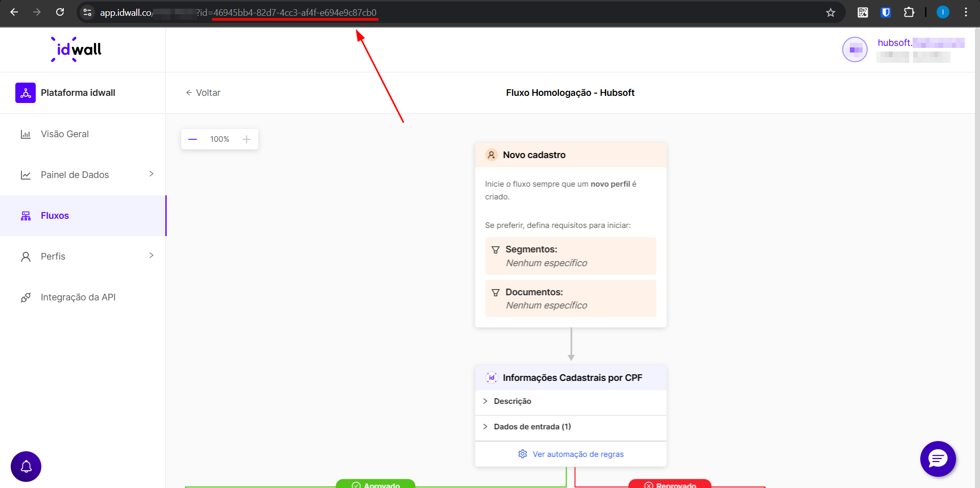Open the Bitwarden shield extension
This screenshot has height=488, width=980.
point(886,12)
